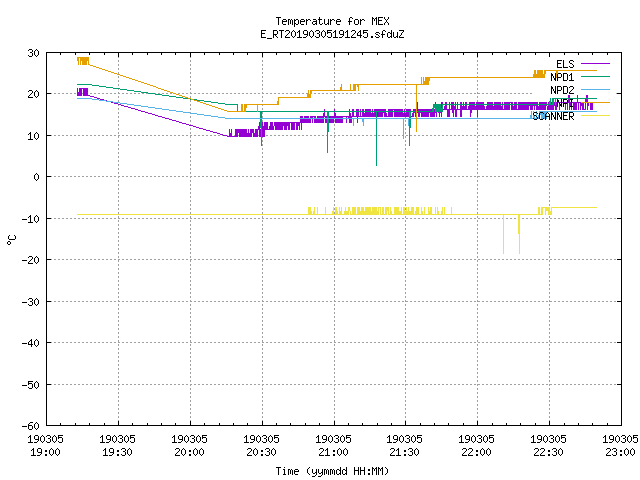
Task: Click the yellow SCANNER legend line sample
Action: (x=595, y=116)
